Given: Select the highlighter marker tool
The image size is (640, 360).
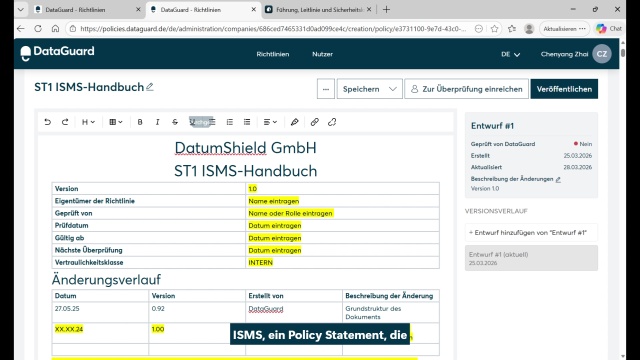Looking at the screenshot, I should pos(295,122).
